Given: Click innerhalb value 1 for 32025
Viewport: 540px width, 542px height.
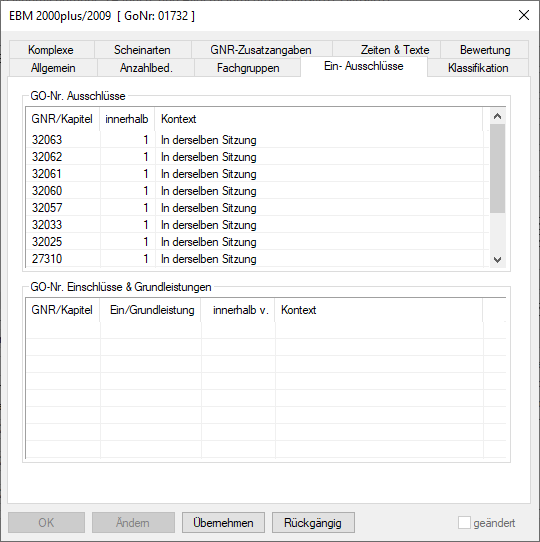Looking at the screenshot, I should [146, 242].
